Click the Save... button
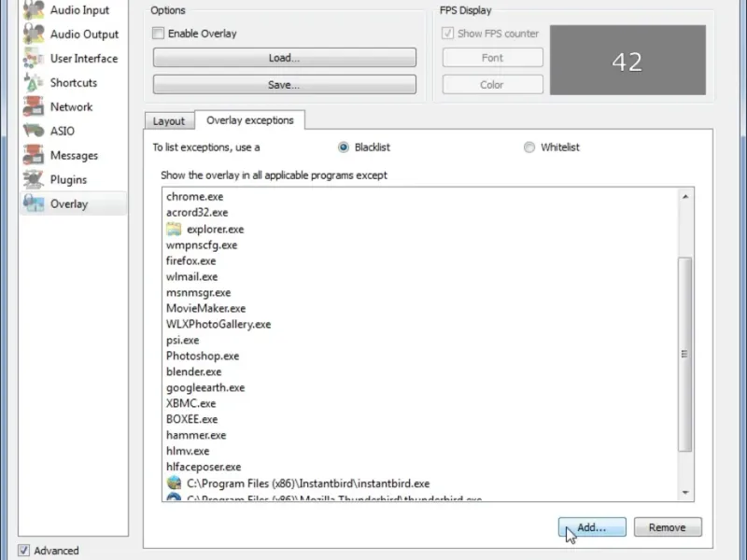This screenshot has height=560, width=747. (x=285, y=85)
